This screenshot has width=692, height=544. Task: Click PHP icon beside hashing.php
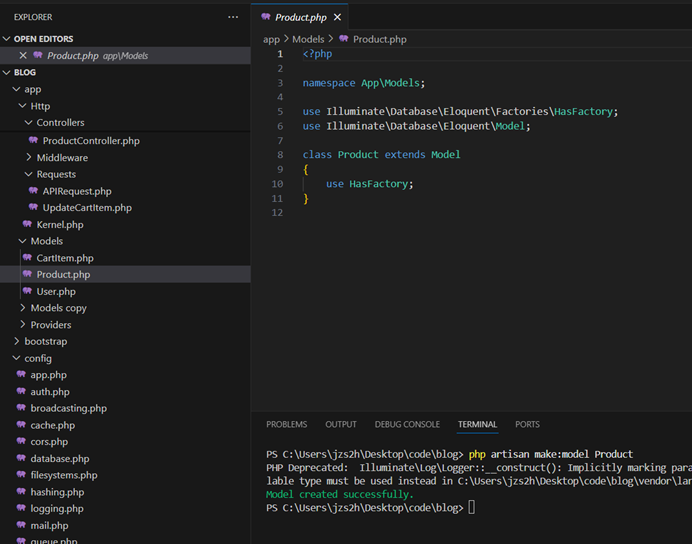(21, 491)
